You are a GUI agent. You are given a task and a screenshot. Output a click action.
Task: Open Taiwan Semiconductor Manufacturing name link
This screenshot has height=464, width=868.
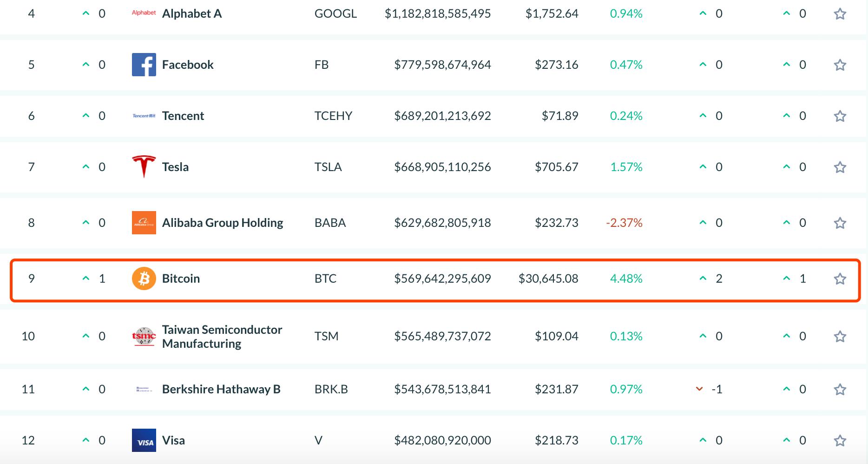coord(222,336)
